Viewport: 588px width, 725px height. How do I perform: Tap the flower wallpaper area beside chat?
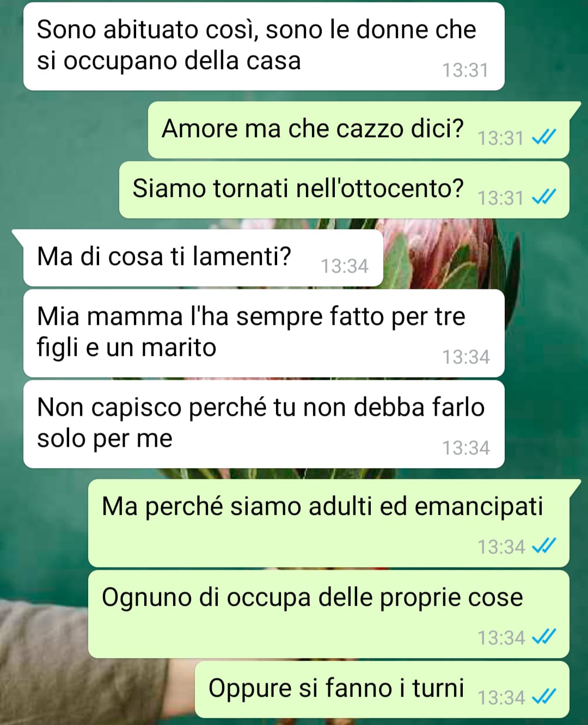click(x=452, y=253)
